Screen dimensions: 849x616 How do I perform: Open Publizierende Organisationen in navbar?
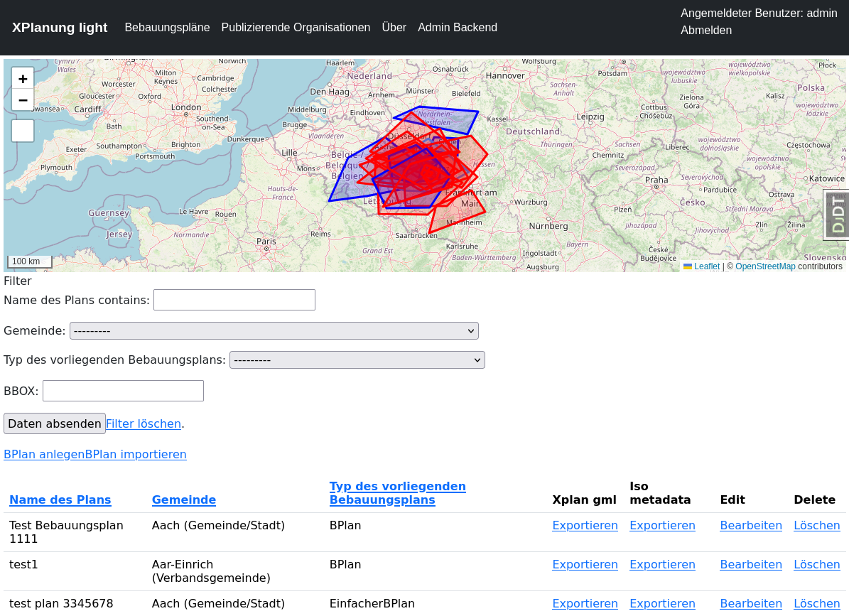296,28
